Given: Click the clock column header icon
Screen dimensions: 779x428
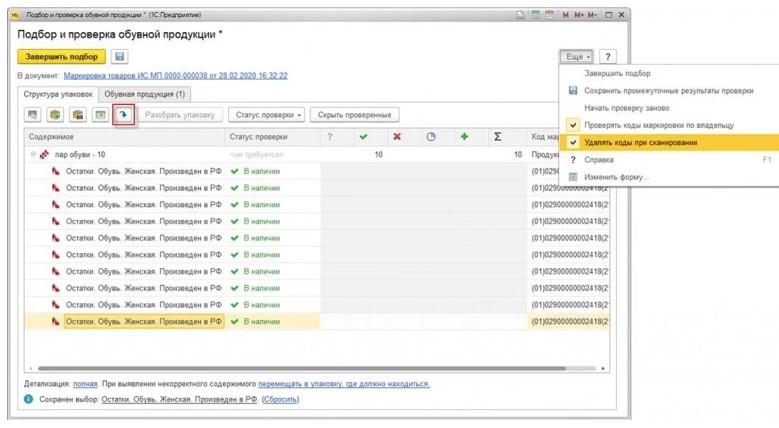Looking at the screenshot, I should (431, 137).
